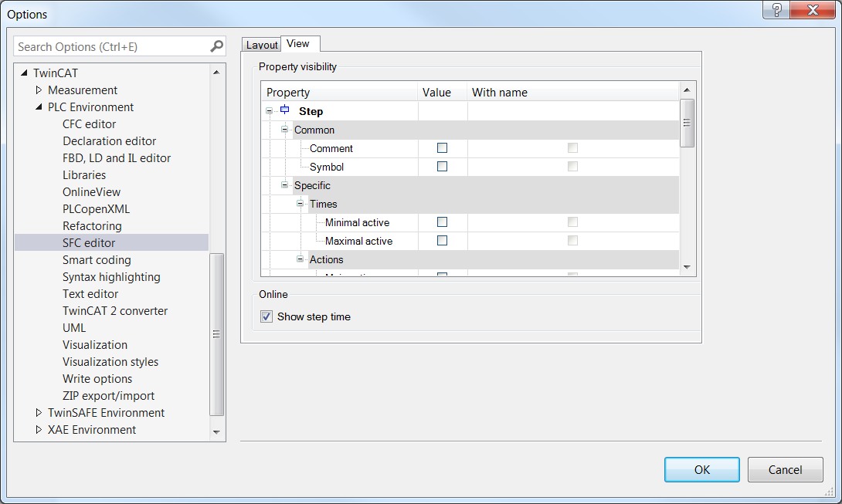Image resolution: width=842 pixels, height=504 pixels.
Task: Collapse the Times property group
Action: point(300,204)
